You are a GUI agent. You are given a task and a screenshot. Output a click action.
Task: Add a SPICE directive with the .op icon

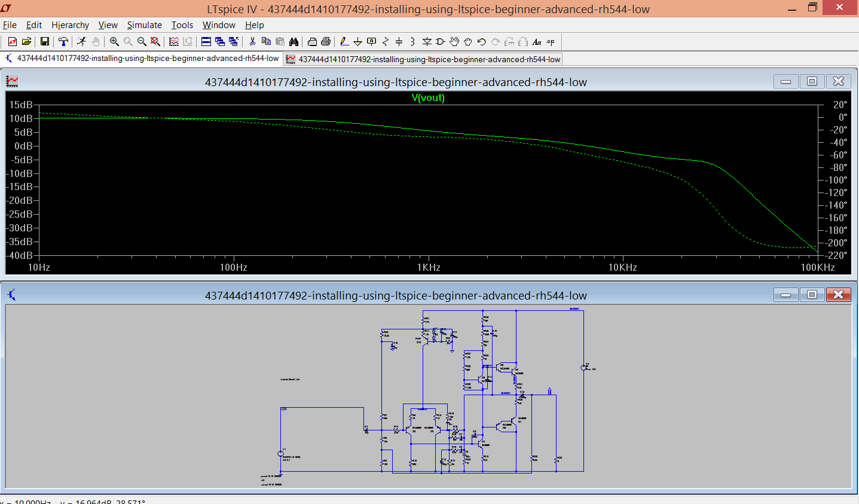tap(551, 41)
